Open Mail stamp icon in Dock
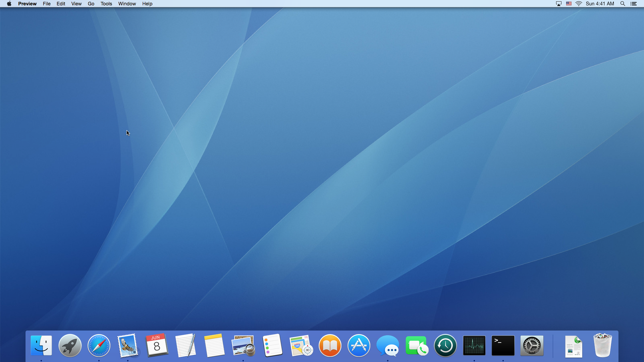Screen dimensions: 644x362 tap(128, 345)
